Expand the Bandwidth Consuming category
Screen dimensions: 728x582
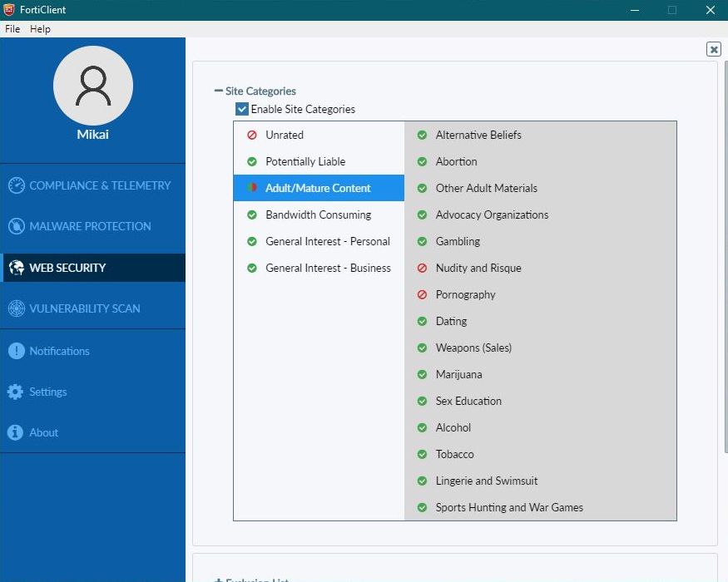click(x=318, y=215)
